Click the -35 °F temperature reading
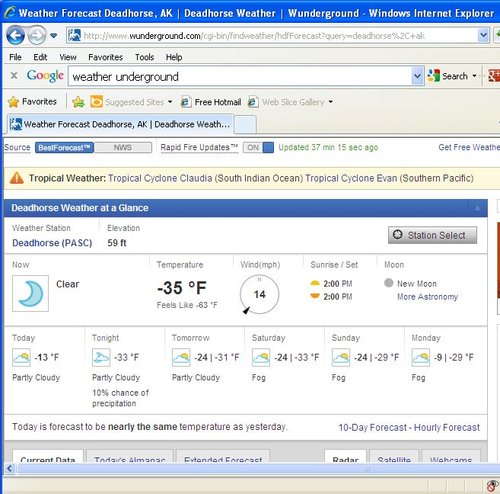The image size is (500, 494). tap(182, 288)
